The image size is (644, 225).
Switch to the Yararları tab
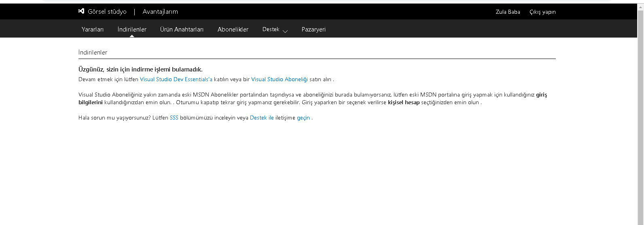pos(93,29)
